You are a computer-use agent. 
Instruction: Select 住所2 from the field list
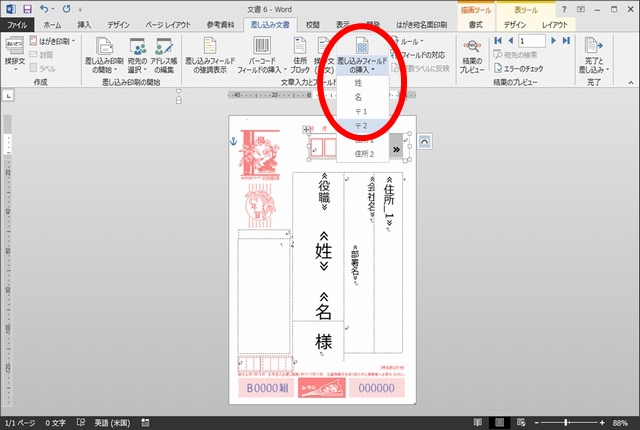pos(363,154)
